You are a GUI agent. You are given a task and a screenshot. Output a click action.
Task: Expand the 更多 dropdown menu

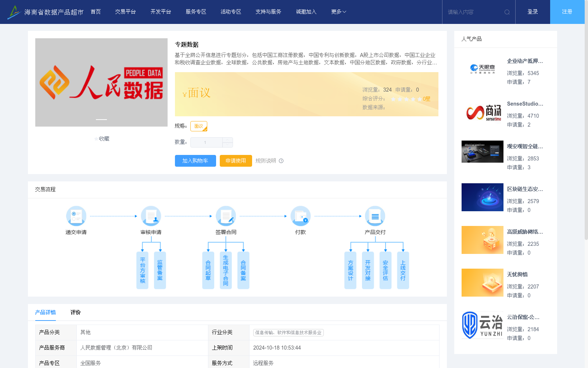[338, 12]
